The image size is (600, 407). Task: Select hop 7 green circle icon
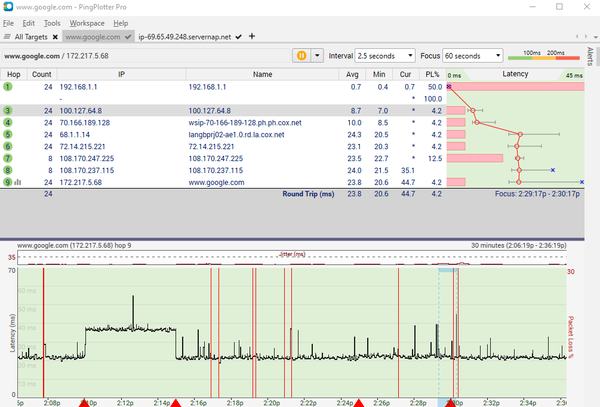(8, 158)
